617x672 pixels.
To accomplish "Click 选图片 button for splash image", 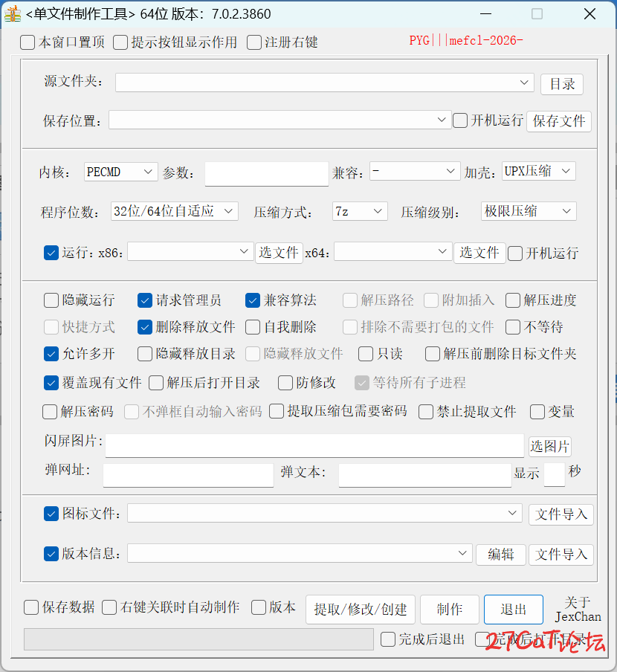I will tap(550, 446).
